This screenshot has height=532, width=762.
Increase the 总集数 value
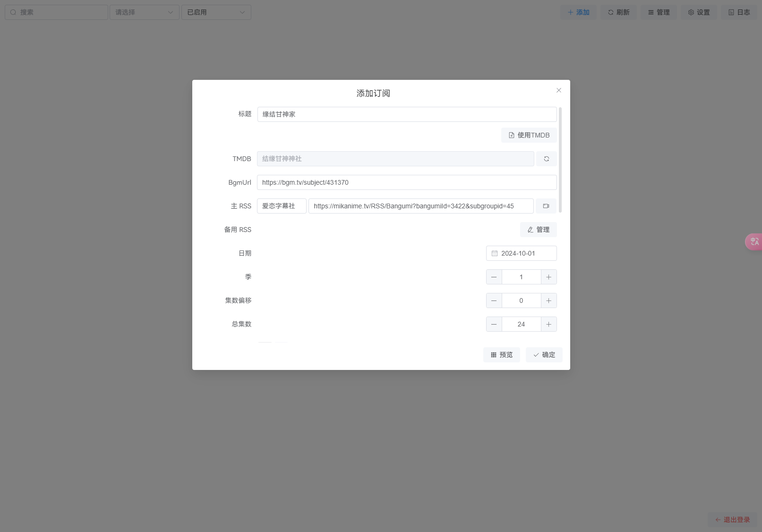(549, 324)
